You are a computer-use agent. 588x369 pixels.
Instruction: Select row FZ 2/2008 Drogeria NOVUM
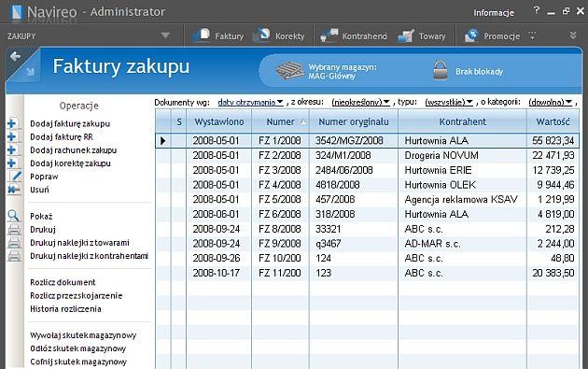(x=367, y=155)
